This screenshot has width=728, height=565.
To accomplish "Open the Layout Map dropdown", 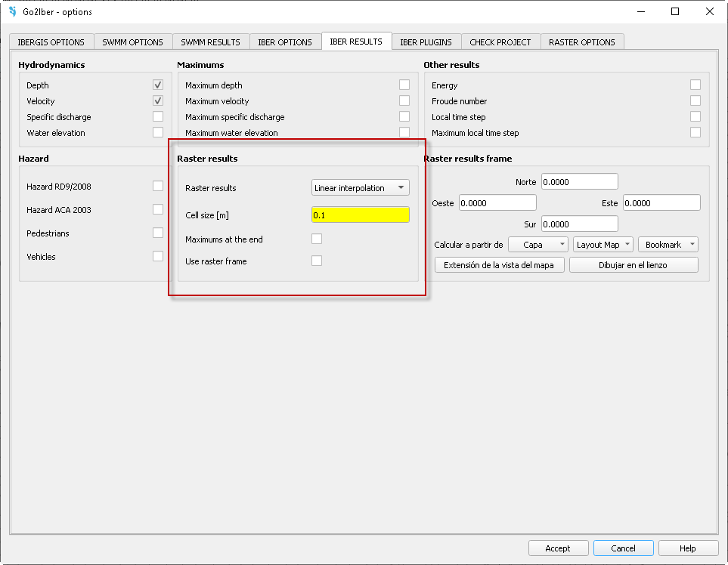I will click(x=603, y=245).
